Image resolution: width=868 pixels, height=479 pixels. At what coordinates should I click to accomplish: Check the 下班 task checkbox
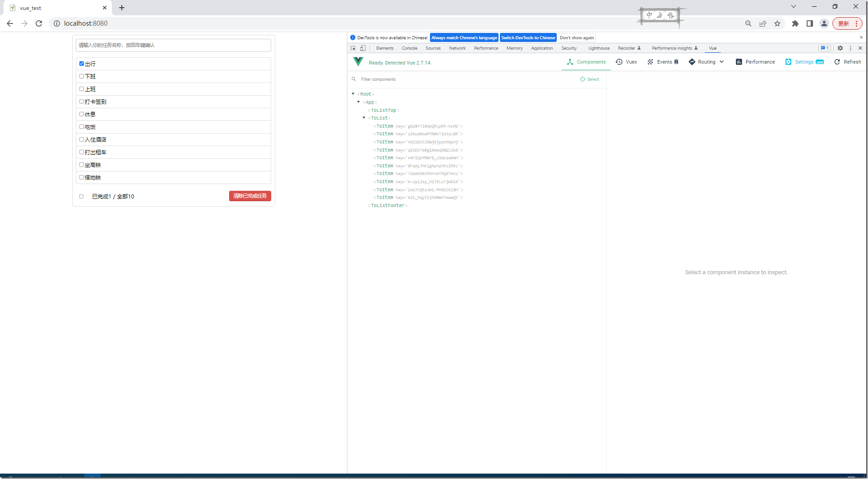point(82,76)
